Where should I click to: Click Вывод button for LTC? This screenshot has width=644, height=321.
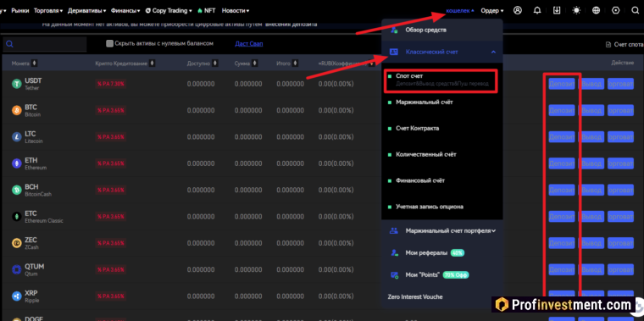[591, 136]
